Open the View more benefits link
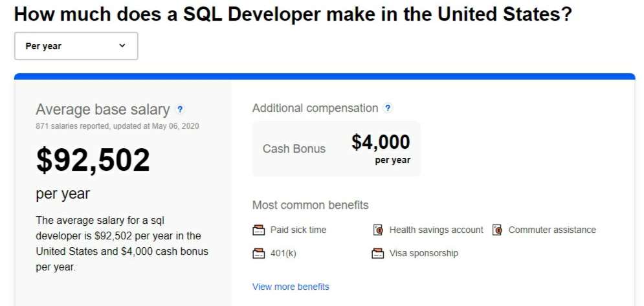 [291, 287]
